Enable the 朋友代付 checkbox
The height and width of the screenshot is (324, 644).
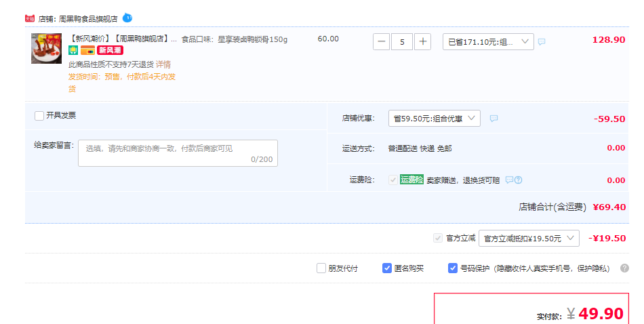coord(321,268)
